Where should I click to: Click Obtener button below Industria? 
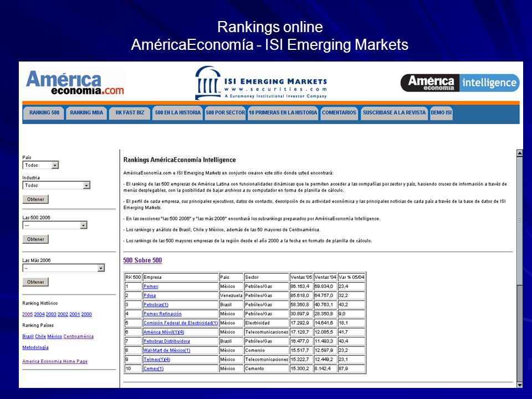[35, 199]
